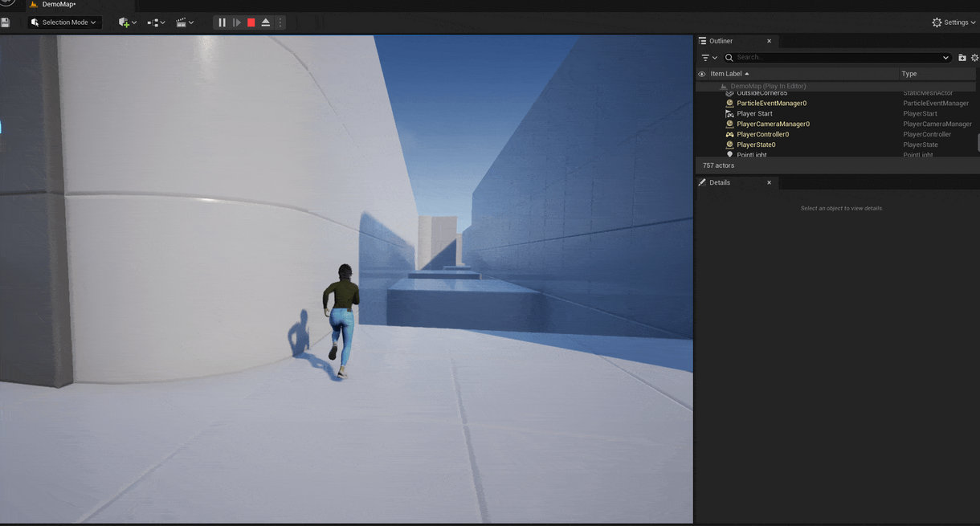Open the Blueprints toolbar dropdown

(156, 22)
